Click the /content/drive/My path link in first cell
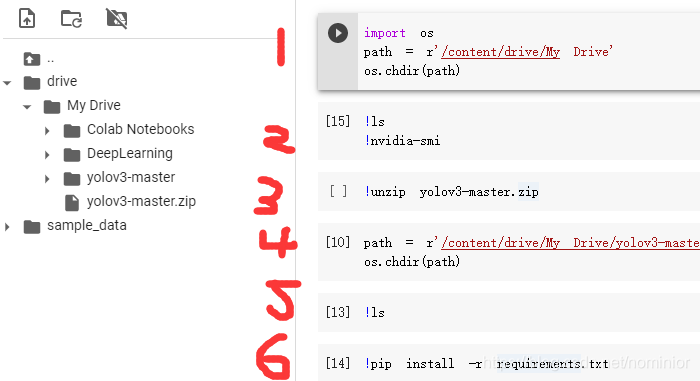This screenshot has height=381, width=700. pyautogui.click(x=500, y=52)
